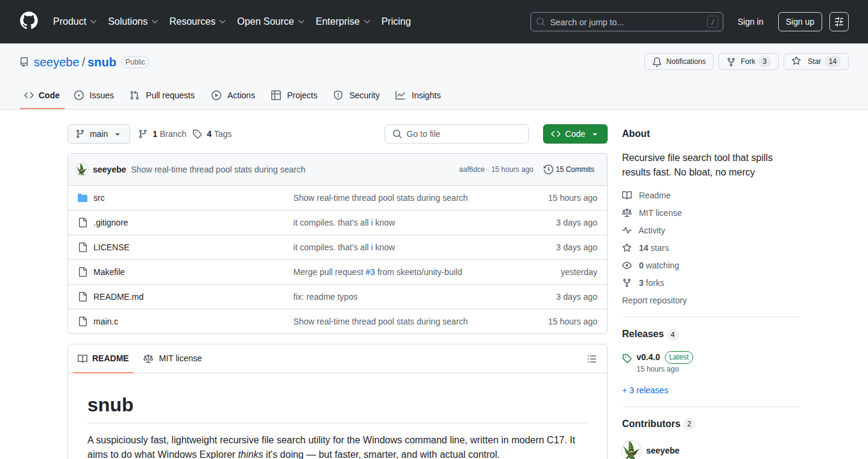Click the + 3 releases link
Viewport: 868px width, 459px height.
[x=645, y=390]
